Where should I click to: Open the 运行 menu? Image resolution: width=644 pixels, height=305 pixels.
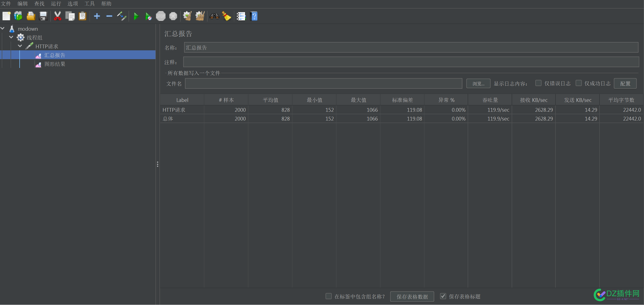click(x=56, y=4)
